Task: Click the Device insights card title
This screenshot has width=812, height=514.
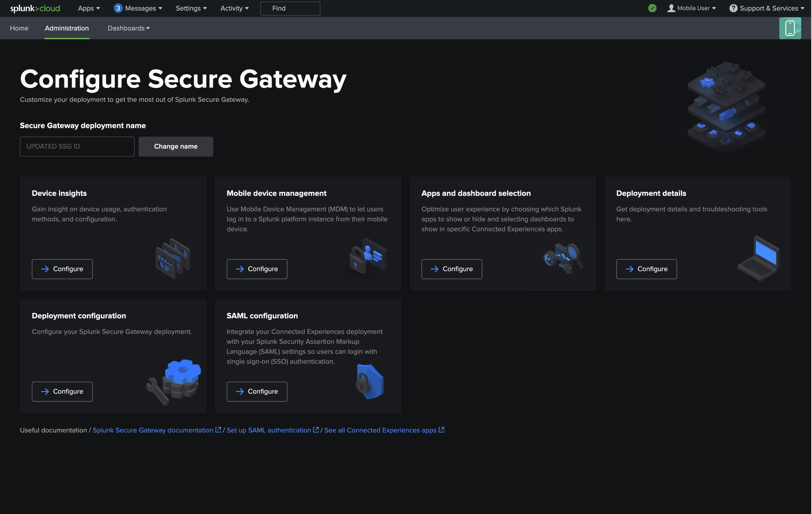Action: tap(59, 193)
